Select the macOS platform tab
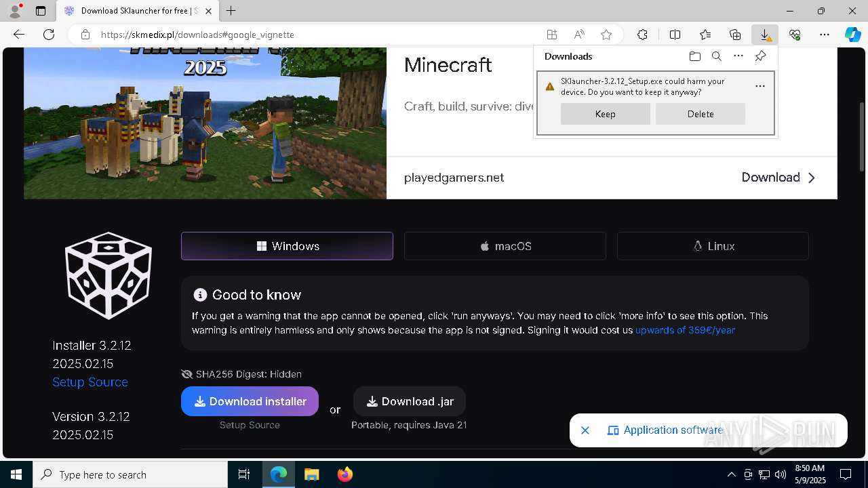 pos(505,246)
